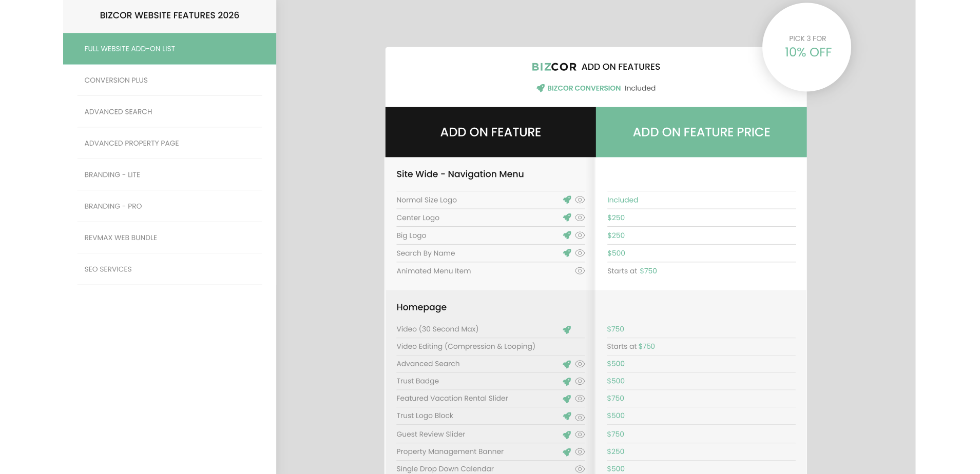
Task: Click the Search By Name feature name
Action: tap(426, 253)
